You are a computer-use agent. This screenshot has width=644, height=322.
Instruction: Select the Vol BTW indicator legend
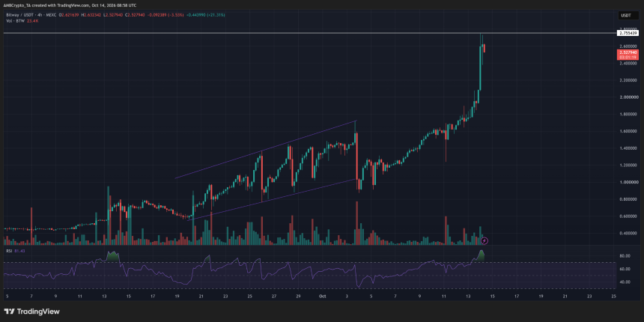click(x=16, y=19)
